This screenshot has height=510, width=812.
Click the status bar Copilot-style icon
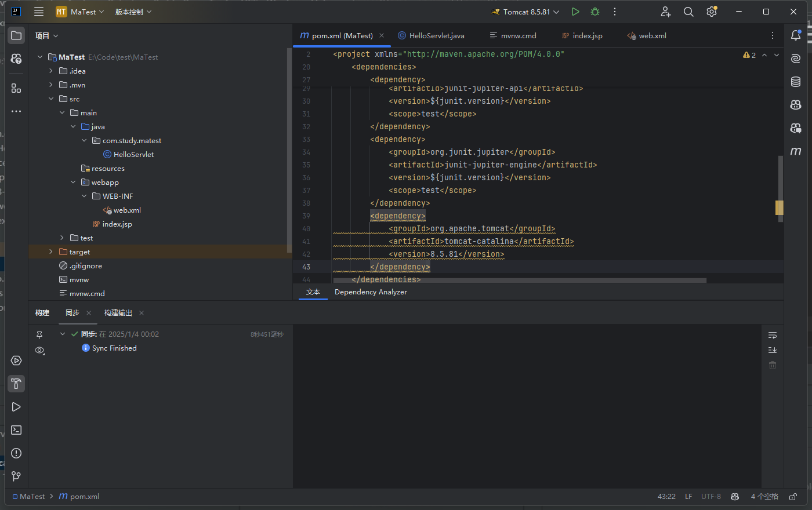735,497
